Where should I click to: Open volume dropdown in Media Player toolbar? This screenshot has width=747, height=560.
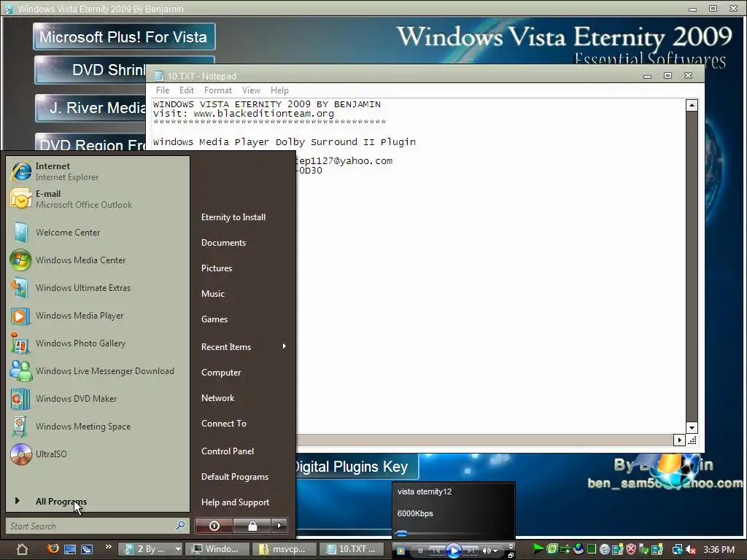tap(495, 551)
